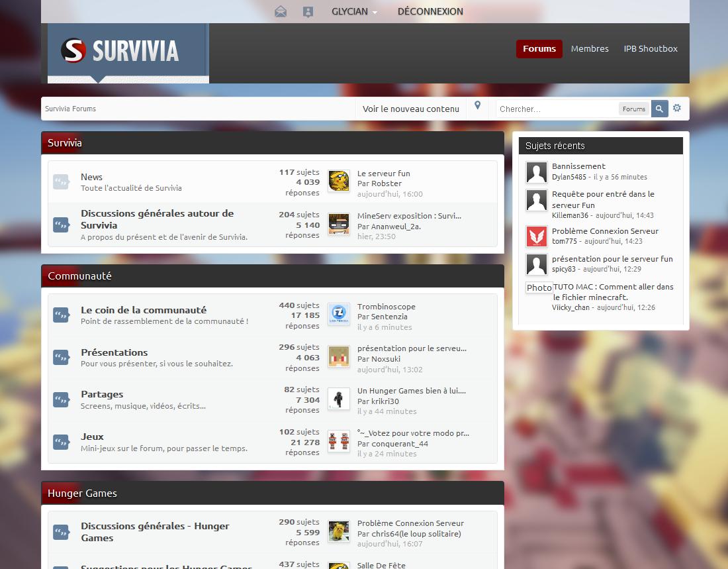Open Problème Connexion Serveur in Hunger Games row
Screen dimensions: 728x569
[x=410, y=523]
